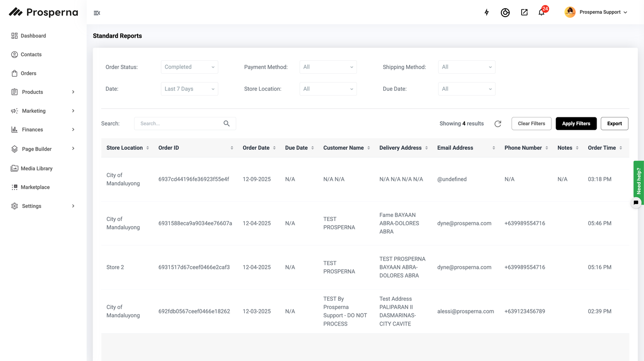The image size is (644, 361).
Task: Refresh results with the reload icon
Action: (x=498, y=123)
